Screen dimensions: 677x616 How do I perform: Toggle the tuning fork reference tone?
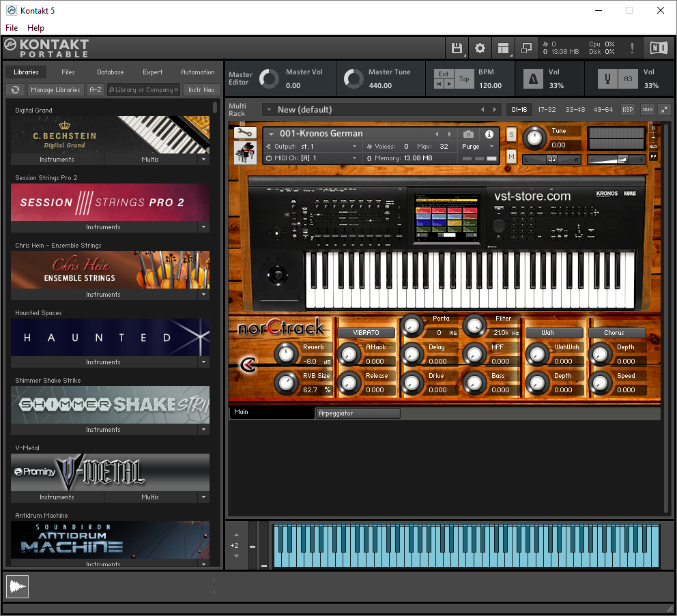click(607, 79)
